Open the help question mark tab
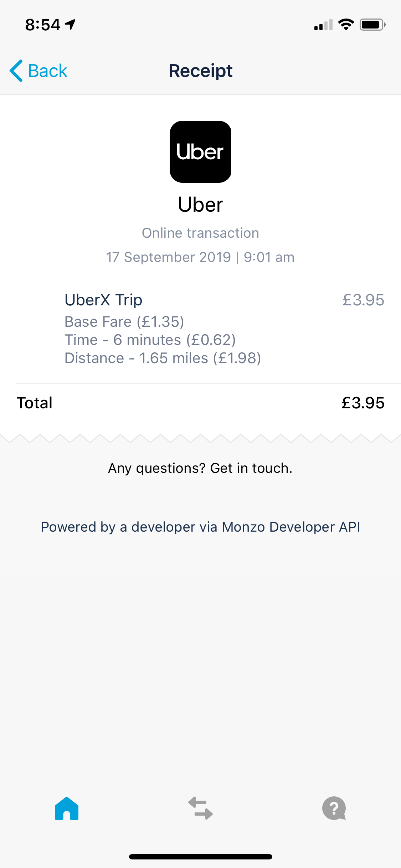Viewport: 401px width, 868px height. pos(334,808)
